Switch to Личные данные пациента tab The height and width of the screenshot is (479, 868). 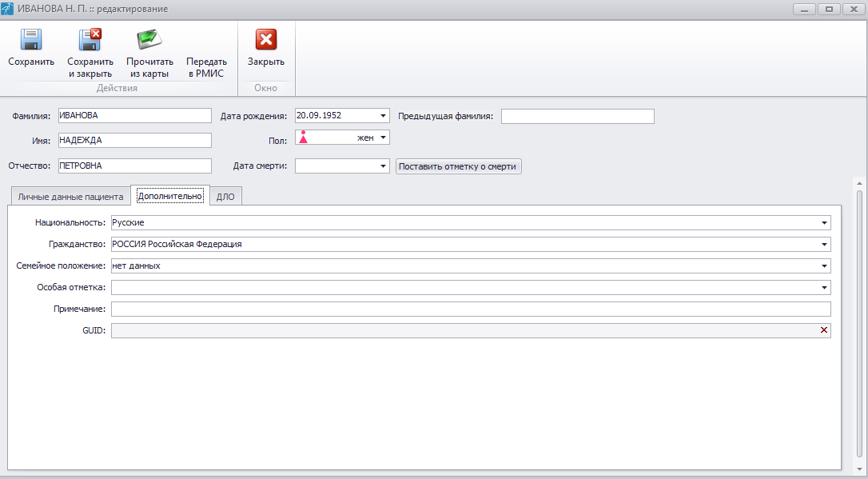pyautogui.click(x=70, y=197)
